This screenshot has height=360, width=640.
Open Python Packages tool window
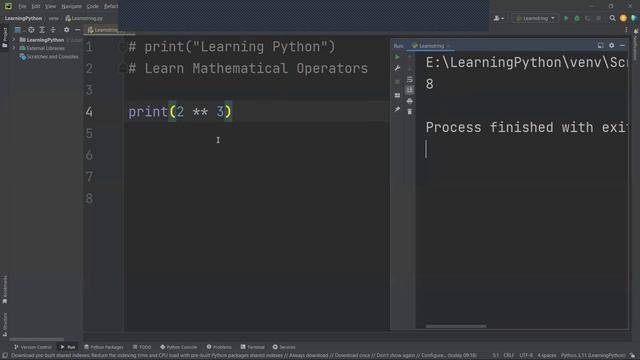click(x=104, y=347)
